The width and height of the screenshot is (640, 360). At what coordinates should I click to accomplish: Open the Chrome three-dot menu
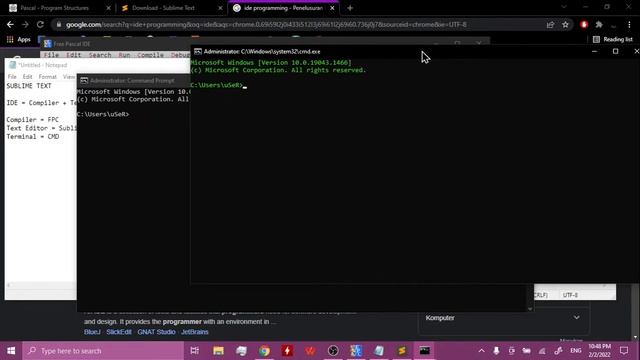click(x=629, y=24)
